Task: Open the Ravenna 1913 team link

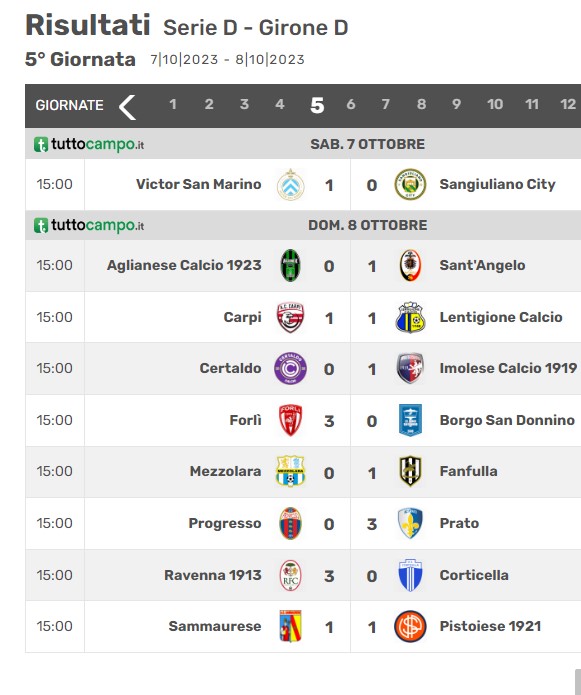Action: pyautogui.click(x=213, y=575)
